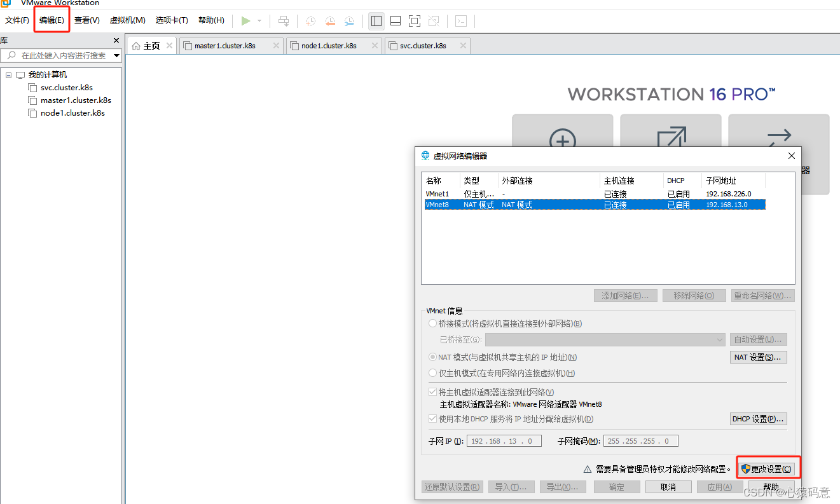Toggle 使用本地 DHCP 服务 checkbox

(x=433, y=419)
